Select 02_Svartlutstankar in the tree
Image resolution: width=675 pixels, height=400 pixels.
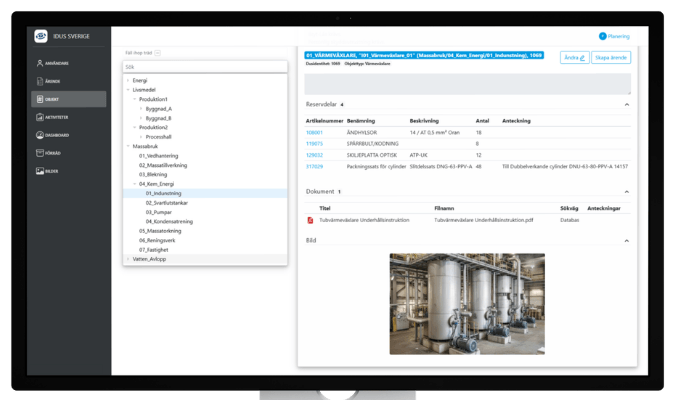pyautogui.click(x=167, y=203)
